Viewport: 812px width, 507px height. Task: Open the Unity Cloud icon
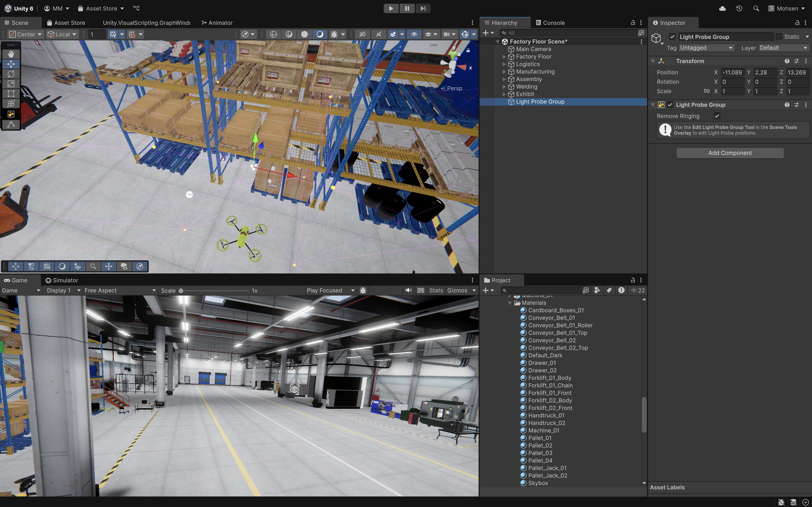coord(722,8)
